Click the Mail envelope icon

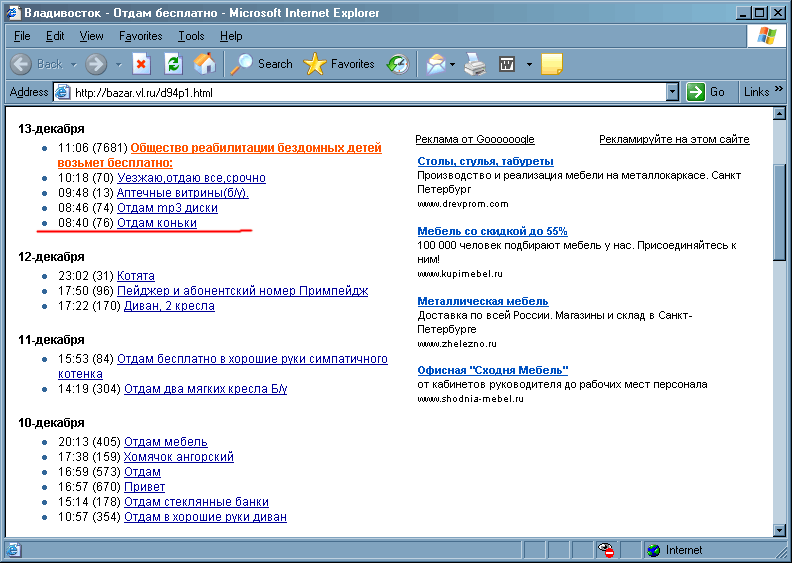(436, 64)
